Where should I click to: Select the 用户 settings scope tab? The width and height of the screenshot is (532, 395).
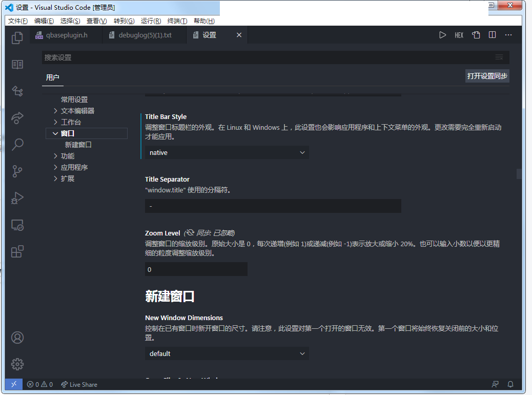53,77
